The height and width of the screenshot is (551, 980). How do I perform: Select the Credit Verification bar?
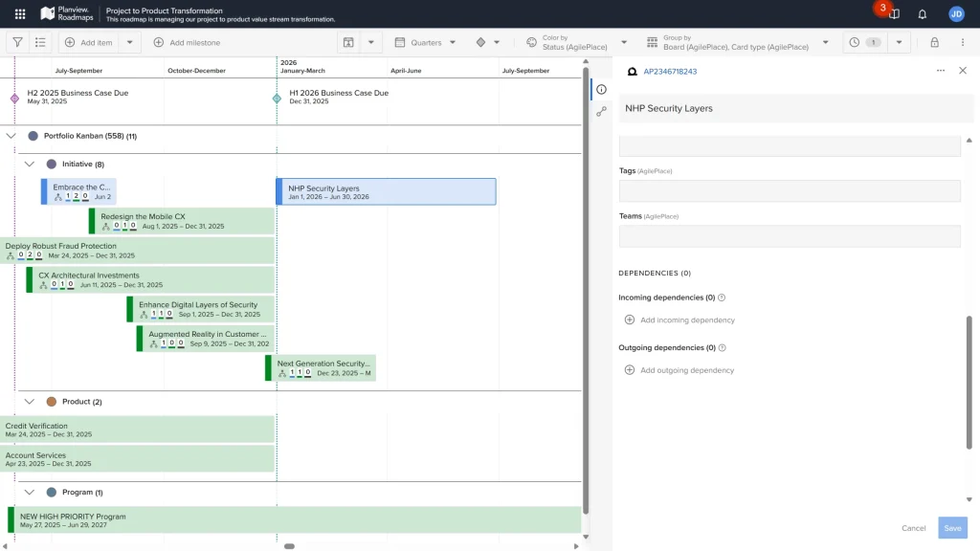pyautogui.click(x=137, y=430)
